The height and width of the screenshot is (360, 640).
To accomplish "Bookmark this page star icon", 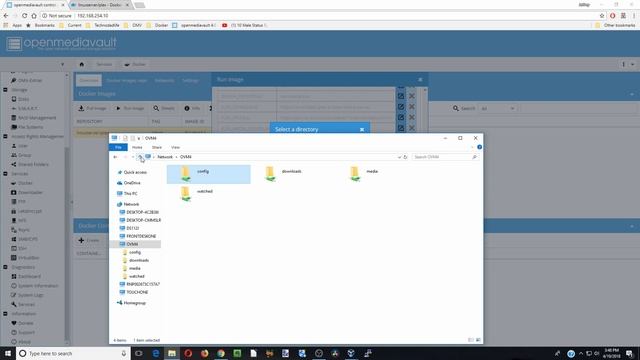I will 602,16.
